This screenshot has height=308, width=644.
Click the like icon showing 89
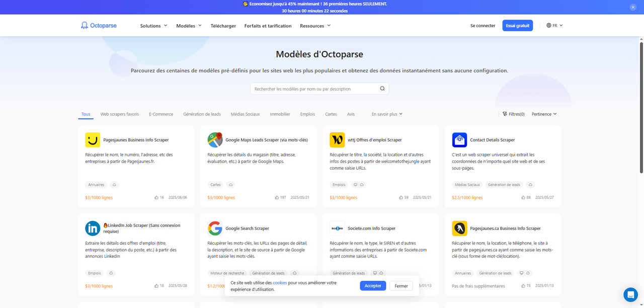[x=523, y=198]
